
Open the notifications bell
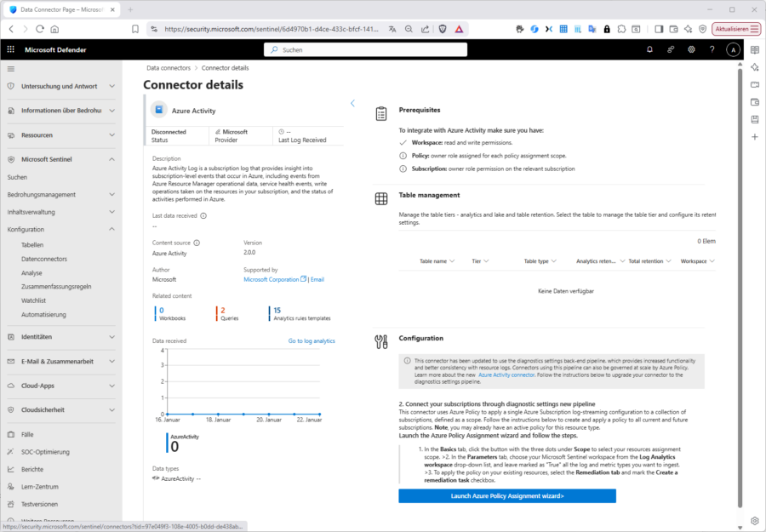pyautogui.click(x=648, y=49)
